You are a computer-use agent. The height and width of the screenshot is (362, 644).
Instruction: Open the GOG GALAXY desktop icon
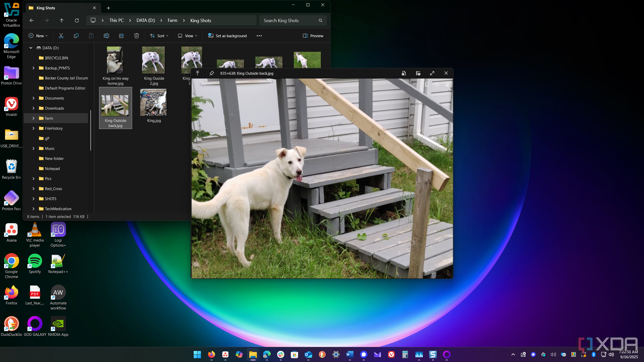35,327
